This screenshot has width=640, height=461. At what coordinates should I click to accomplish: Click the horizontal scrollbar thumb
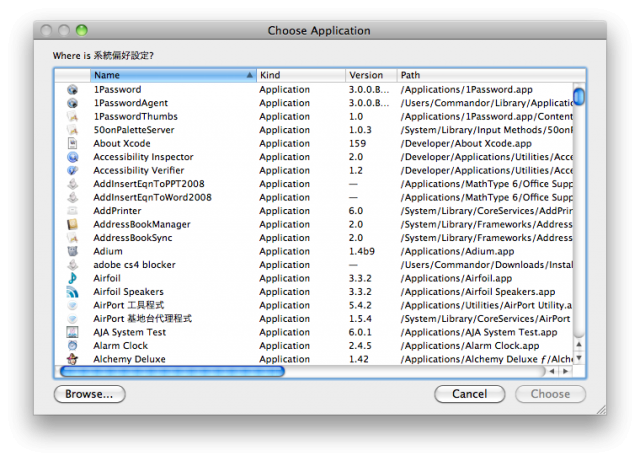[x=172, y=371]
